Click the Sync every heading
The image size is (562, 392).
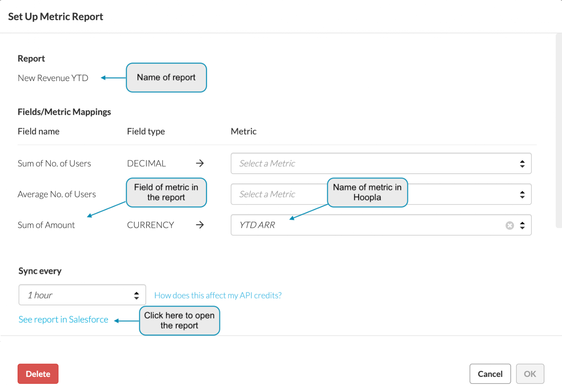point(40,271)
